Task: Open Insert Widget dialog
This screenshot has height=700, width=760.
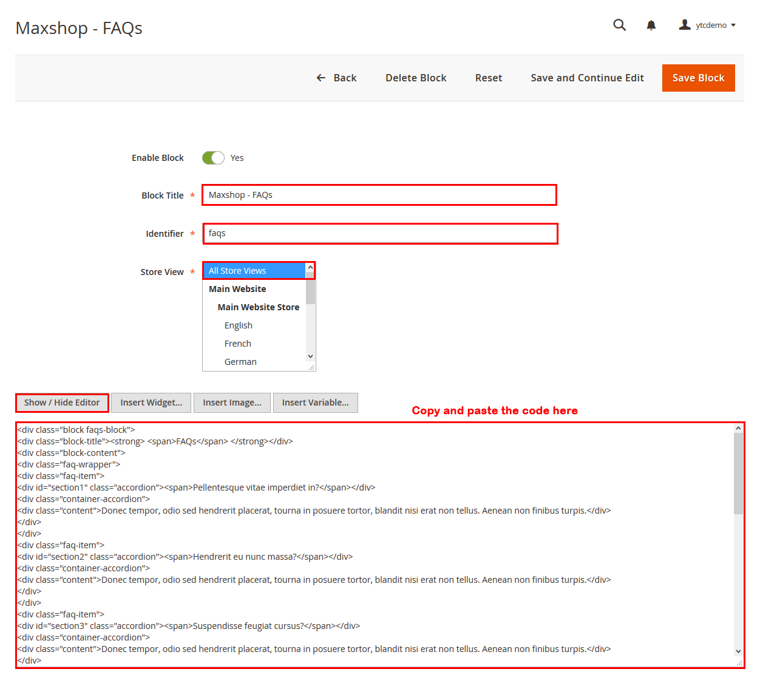Action: [151, 403]
